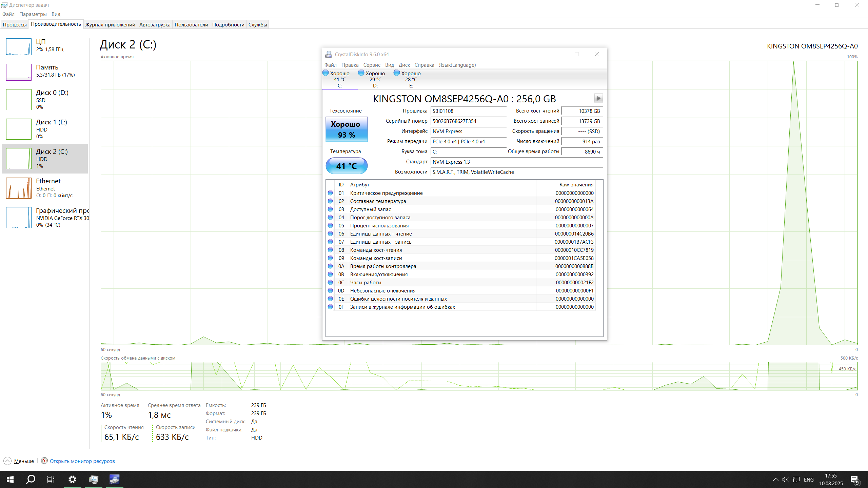Screen dimensions: 868x488
Task: Switch to Task Manager taskbar icon
Action: pyautogui.click(x=94, y=479)
